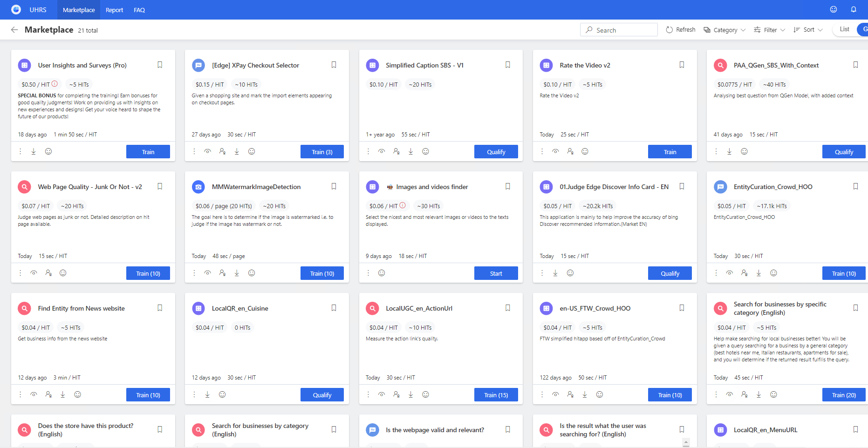Preview eye icon on Web Page Quality card
This screenshot has width=868, height=448.
point(34,273)
